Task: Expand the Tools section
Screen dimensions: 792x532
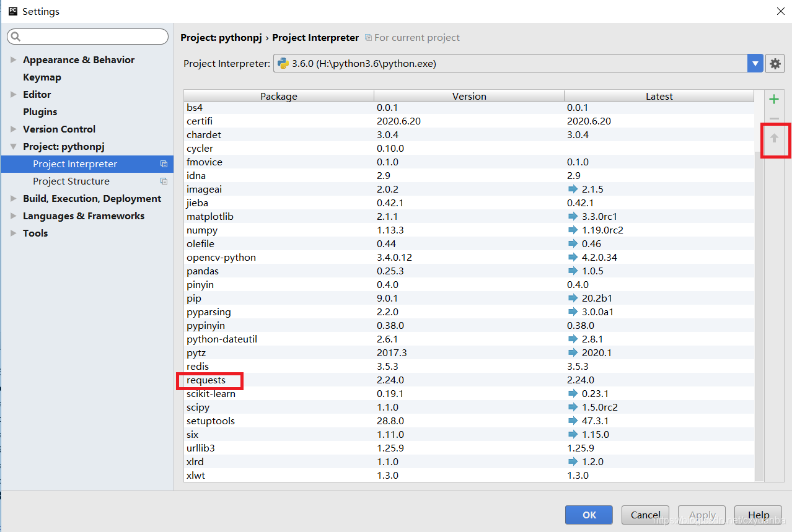Action: pos(14,233)
